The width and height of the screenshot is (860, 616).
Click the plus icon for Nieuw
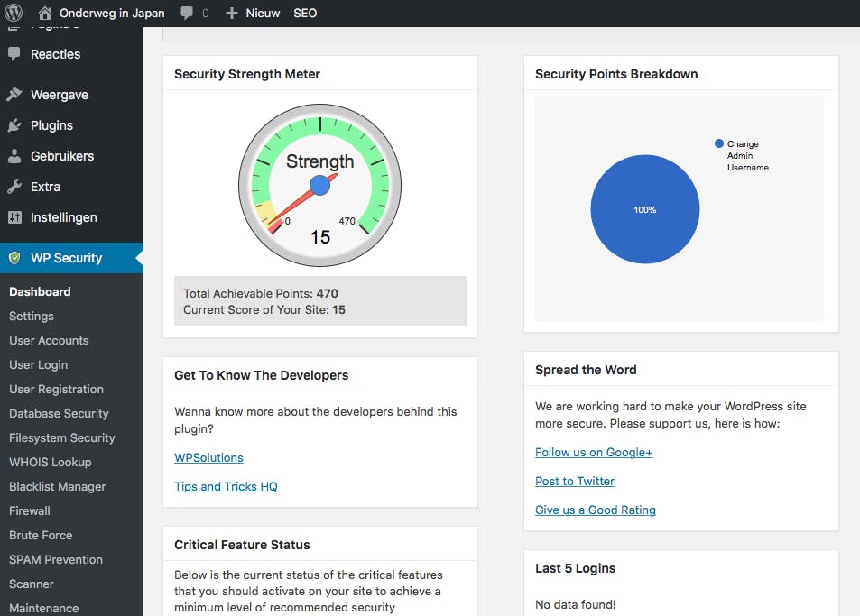(232, 14)
